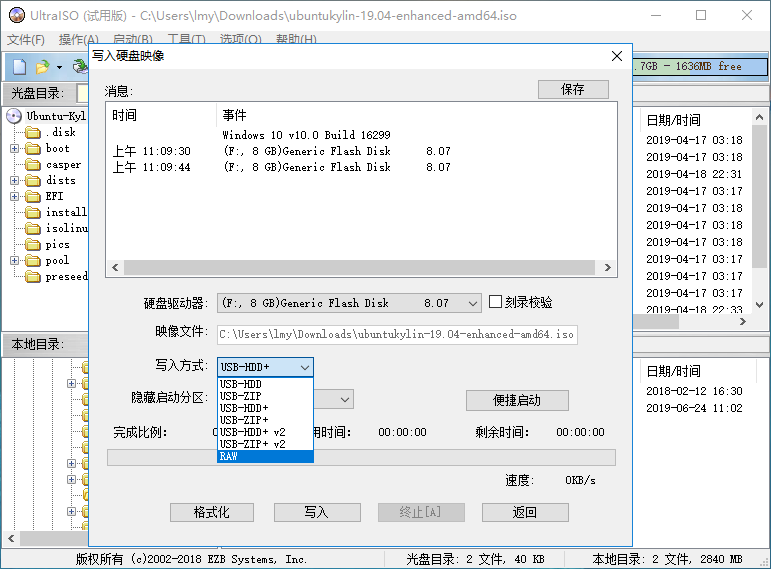Select the dists folder icon
771x569 pixels.
33,180
